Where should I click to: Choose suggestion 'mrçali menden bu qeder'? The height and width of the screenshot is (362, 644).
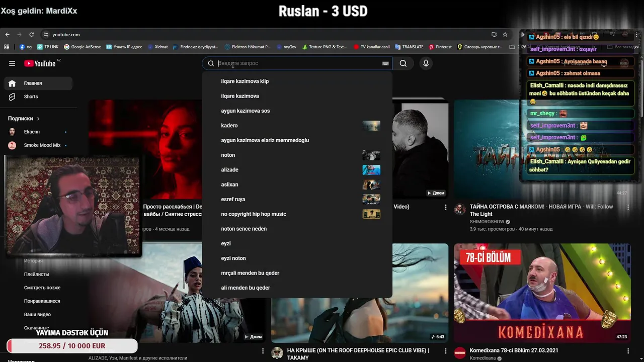click(297, 273)
